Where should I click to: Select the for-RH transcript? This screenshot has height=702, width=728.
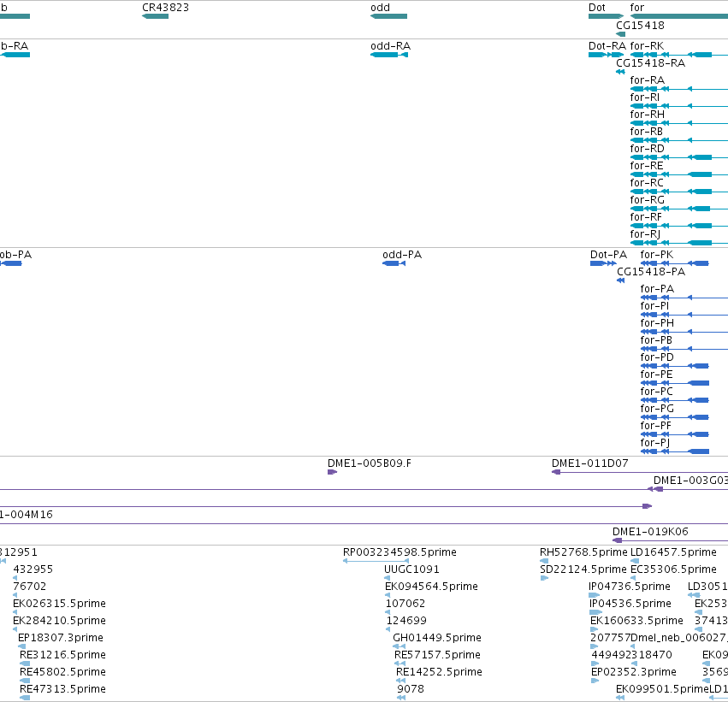pos(678,123)
